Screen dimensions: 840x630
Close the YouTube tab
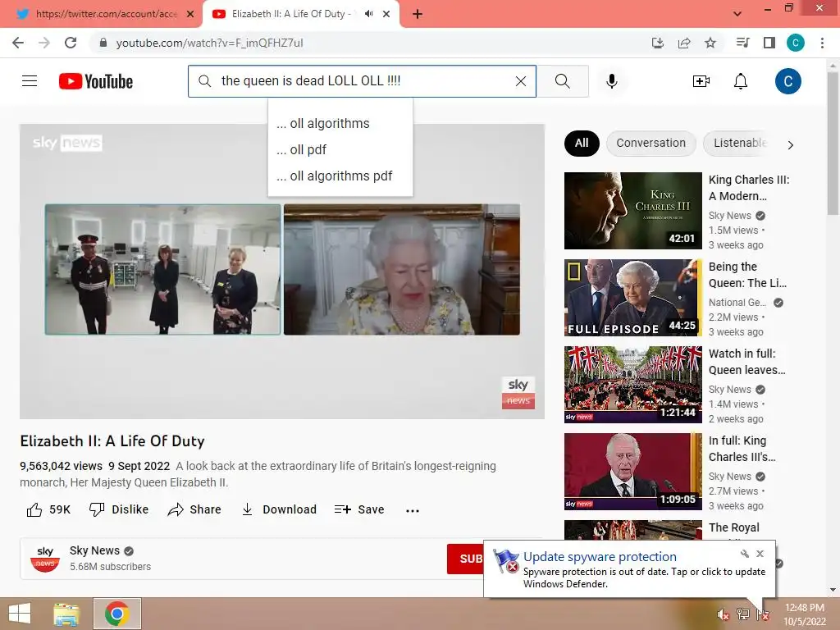[x=386, y=15]
